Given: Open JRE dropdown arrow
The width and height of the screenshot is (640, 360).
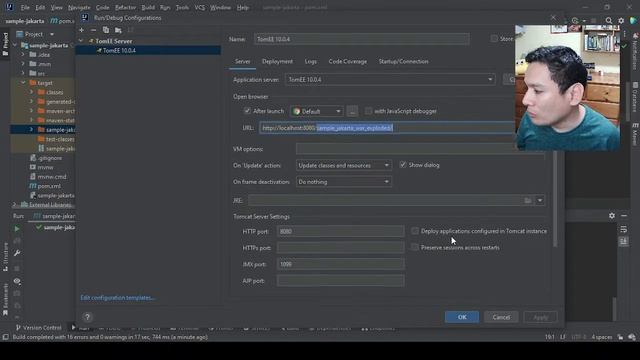Looking at the screenshot, I should coord(540,200).
